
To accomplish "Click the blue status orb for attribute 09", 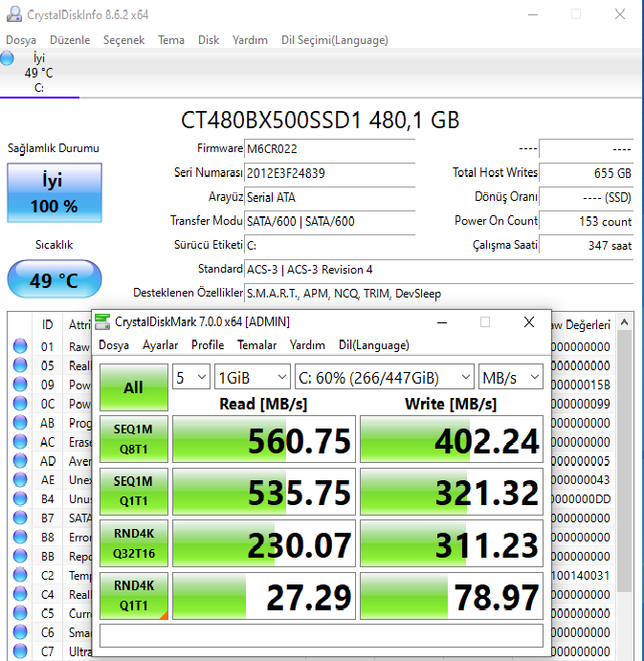I will [x=20, y=385].
